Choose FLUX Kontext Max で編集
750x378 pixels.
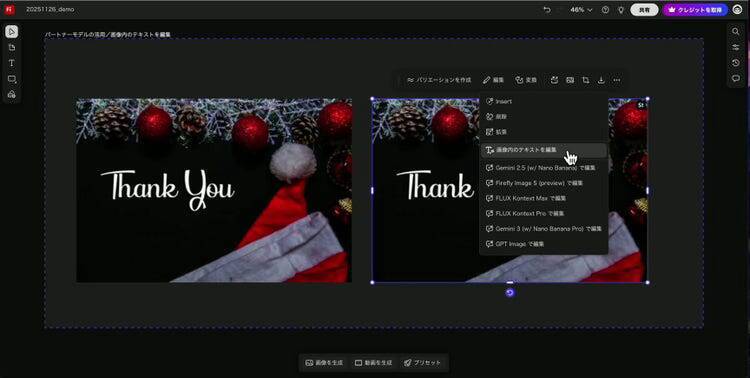point(544,198)
